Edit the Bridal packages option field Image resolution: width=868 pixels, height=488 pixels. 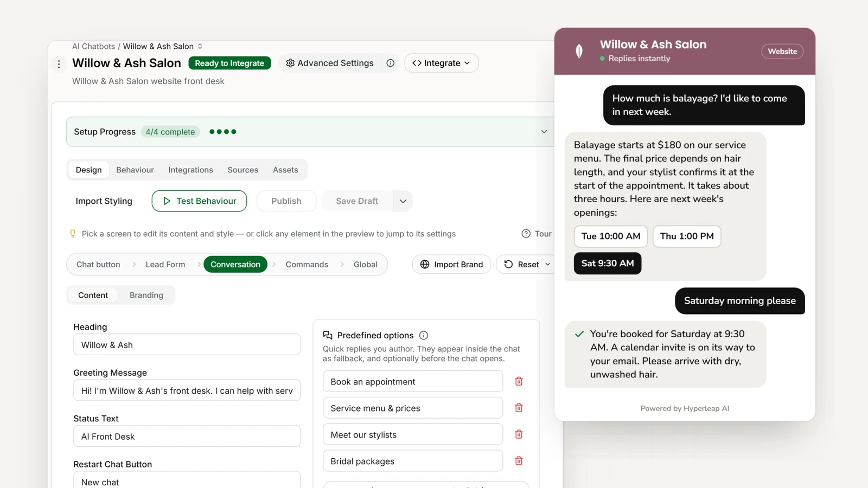coord(413,461)
